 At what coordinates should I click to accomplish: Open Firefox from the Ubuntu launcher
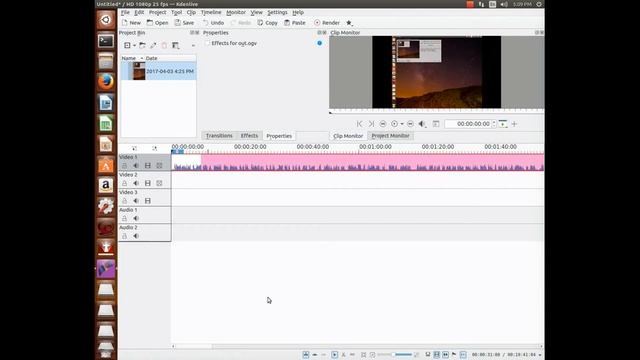[x=106, y=82]
